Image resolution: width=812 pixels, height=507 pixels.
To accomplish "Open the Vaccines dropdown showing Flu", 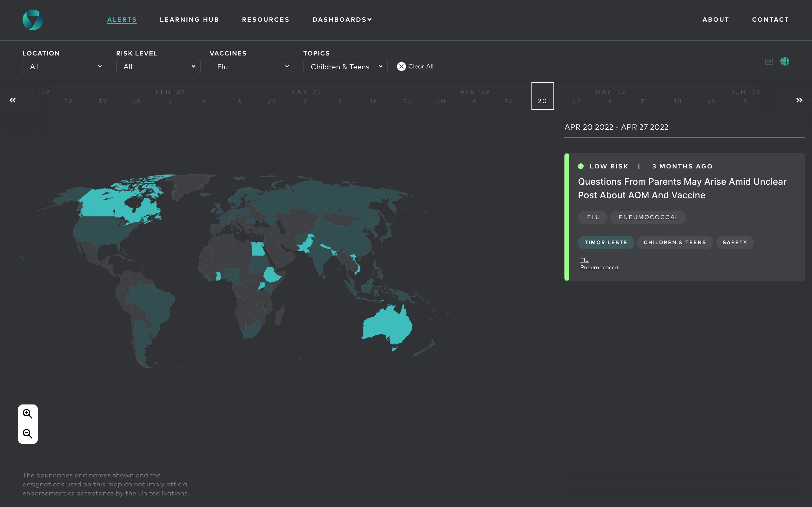I will tap(252, 66).
